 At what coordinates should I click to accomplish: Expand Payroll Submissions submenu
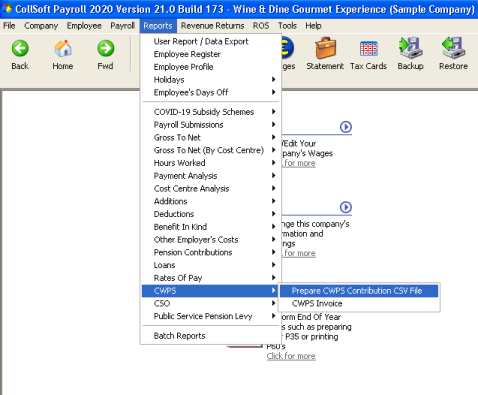[x=211, y=125]
